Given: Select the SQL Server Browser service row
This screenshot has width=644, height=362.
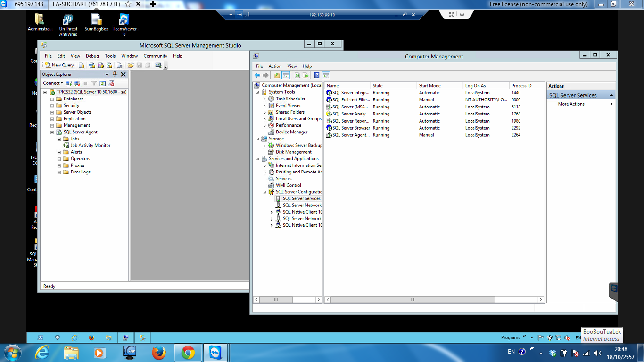Looking at the screenshot, I should 351,128.
